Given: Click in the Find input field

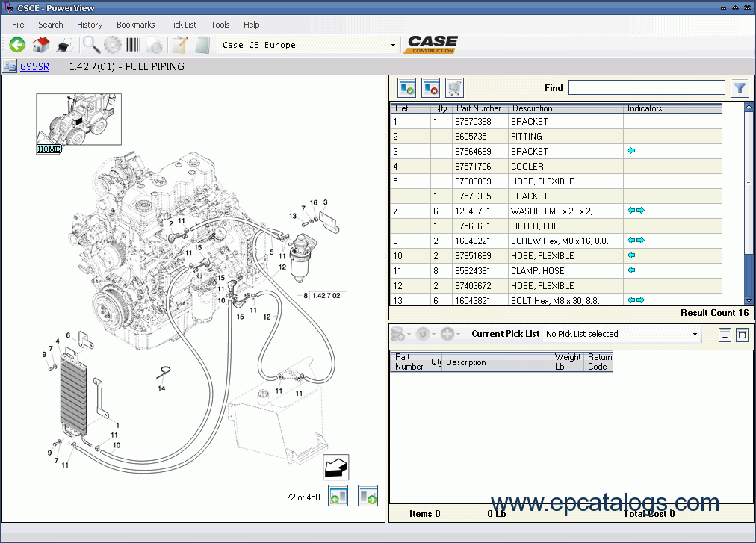Looking at the screenshot, I should (646, 88).
